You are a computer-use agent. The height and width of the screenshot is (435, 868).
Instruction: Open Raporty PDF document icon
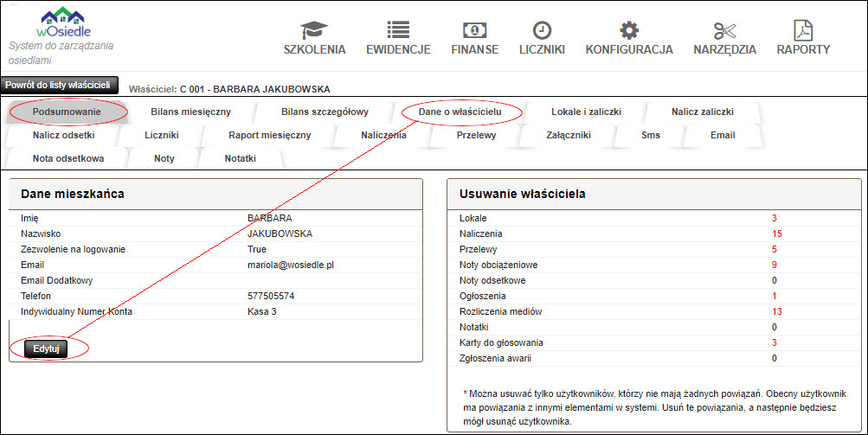(x=803, y=30)
